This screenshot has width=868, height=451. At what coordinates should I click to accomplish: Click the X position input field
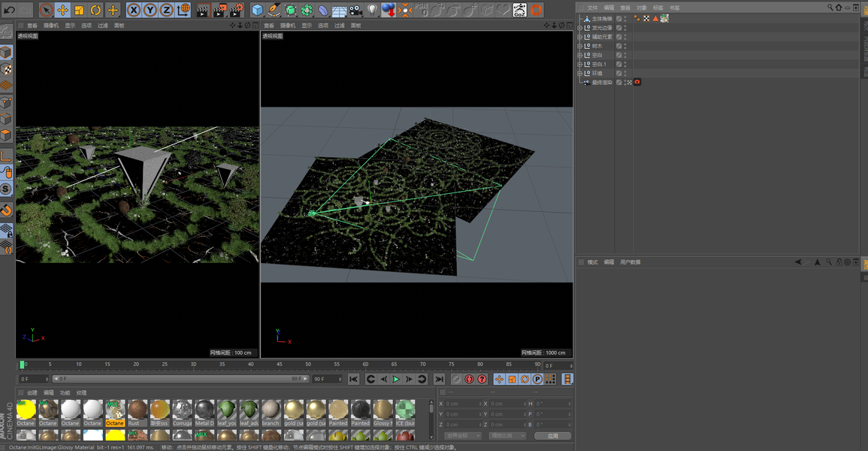464,404
